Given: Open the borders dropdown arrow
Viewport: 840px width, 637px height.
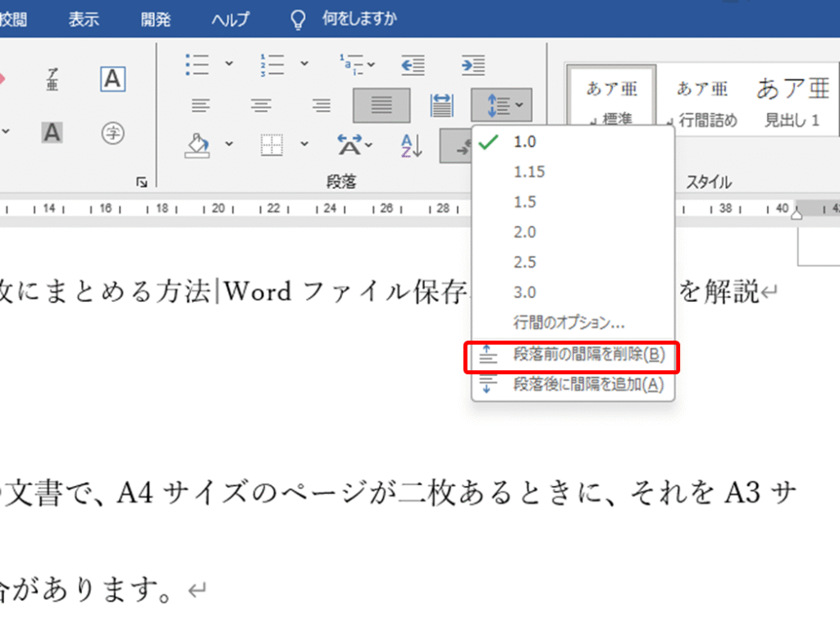Looking at the screenshot, I should [x=304, y=144].
